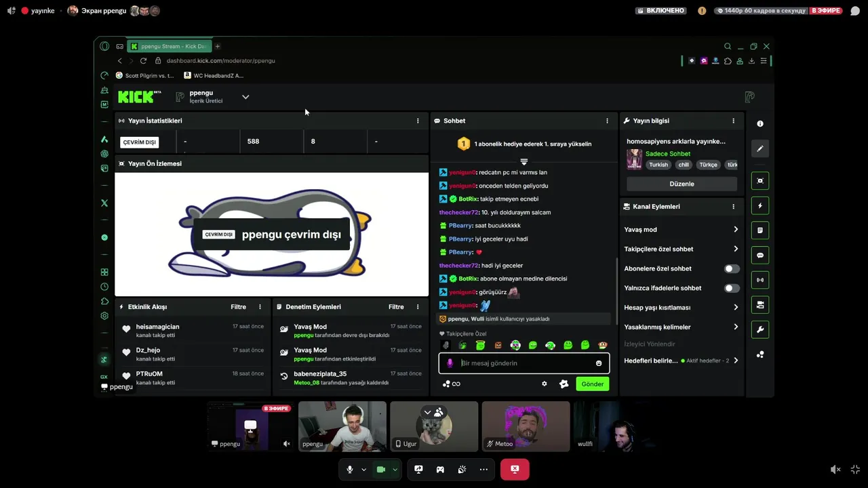868x488 pixels.
Task: Click the chat bubble icon in right rail
Action: click(x=760, y=256)
